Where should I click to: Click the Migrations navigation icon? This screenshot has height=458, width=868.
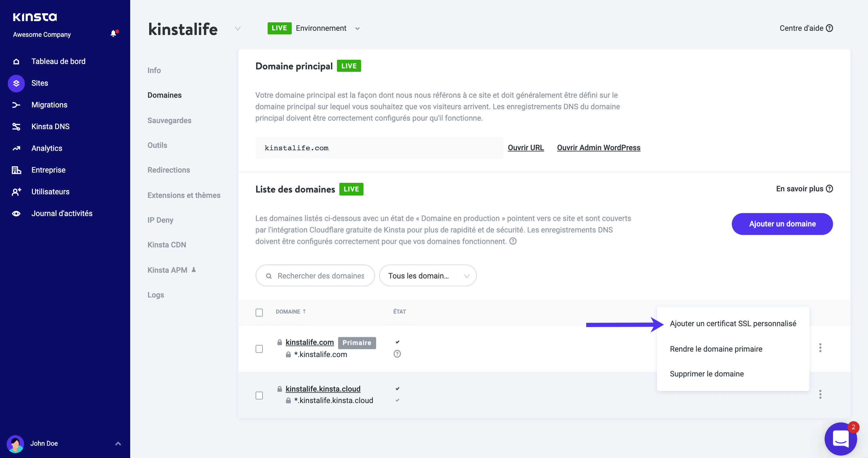(16, 105)
